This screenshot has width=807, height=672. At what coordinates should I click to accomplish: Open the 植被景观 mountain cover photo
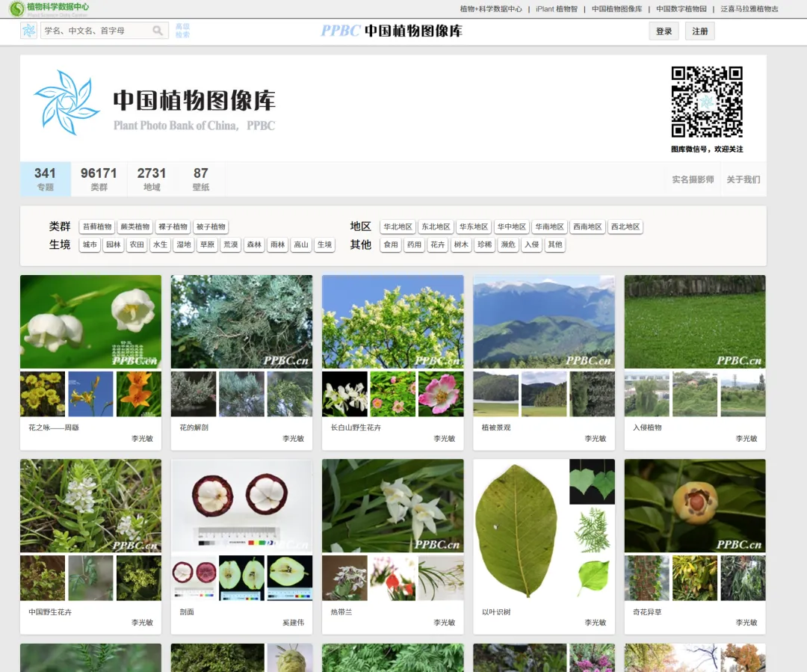[544, 322]
